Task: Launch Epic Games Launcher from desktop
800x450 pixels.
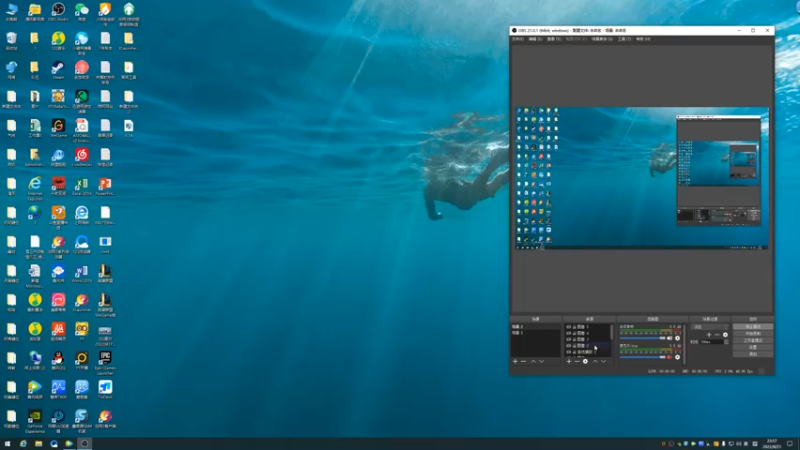Action: click(105, 362)
